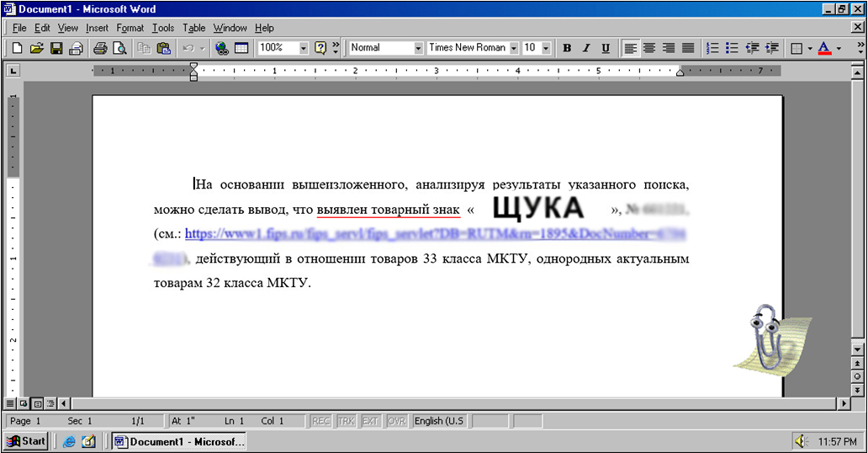Open the Insert menu
This screenshot has height=453, width=868.
[97, 28]
